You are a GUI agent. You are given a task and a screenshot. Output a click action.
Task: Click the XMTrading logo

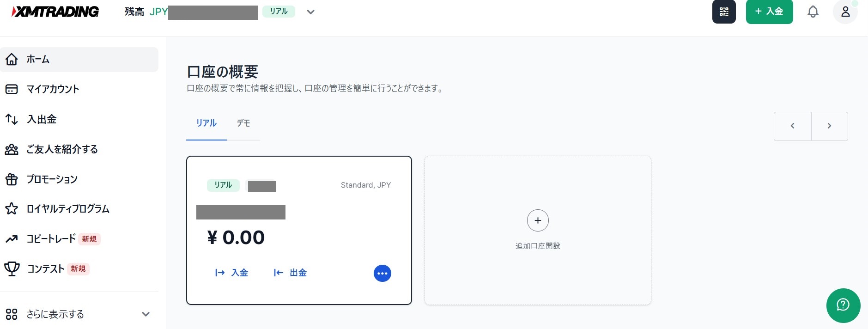(x=55, y=12)
